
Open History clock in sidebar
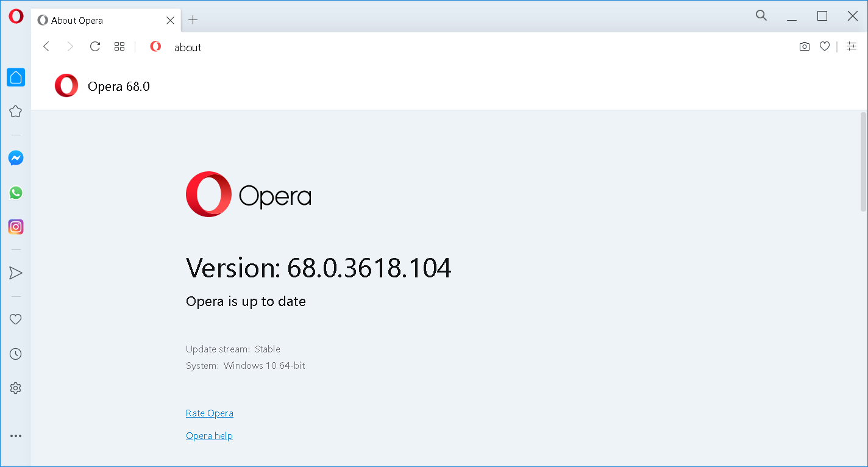pos(16,354)
